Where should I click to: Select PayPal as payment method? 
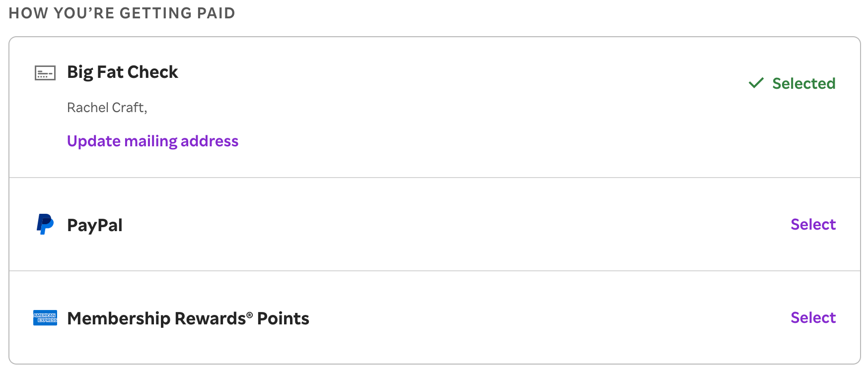[x=813, y=224]
